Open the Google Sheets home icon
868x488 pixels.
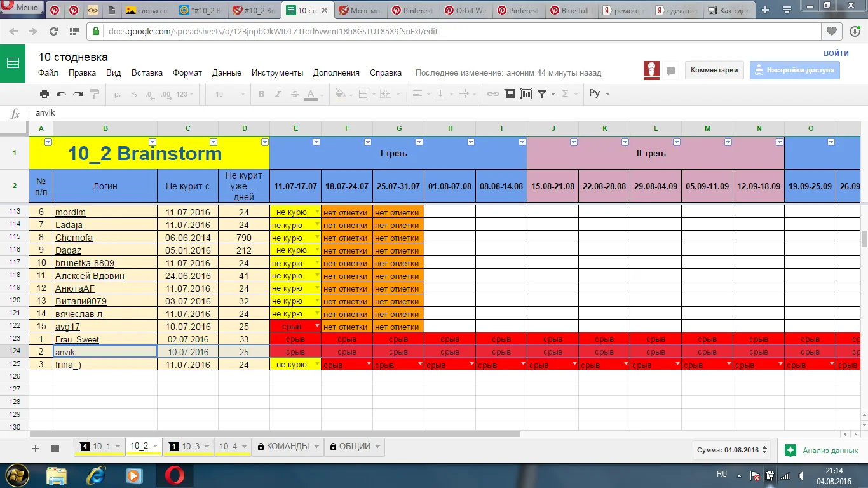(x=13, y=63)
